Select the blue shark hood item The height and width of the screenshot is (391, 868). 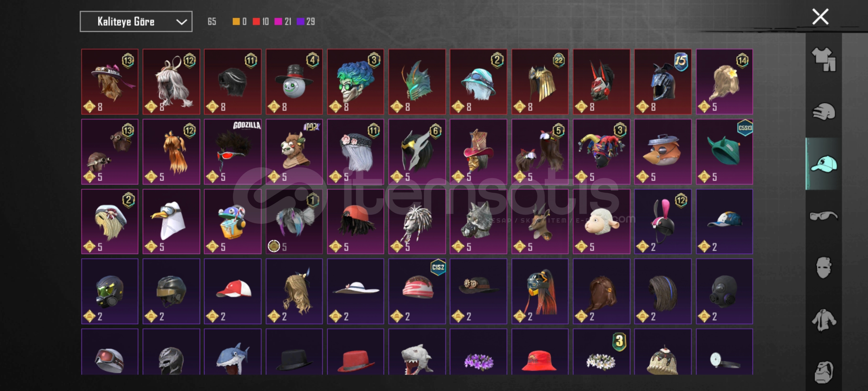click(x=233, y=352)
